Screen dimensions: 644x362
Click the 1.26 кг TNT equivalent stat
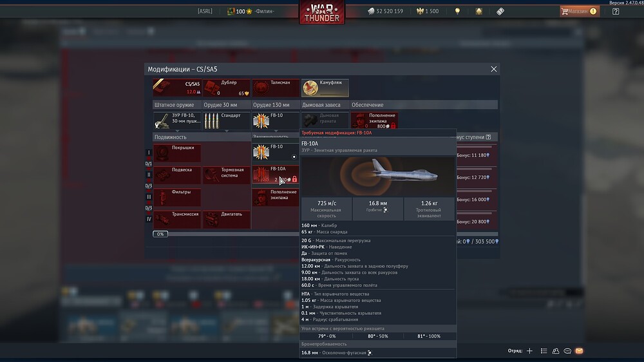429,209
